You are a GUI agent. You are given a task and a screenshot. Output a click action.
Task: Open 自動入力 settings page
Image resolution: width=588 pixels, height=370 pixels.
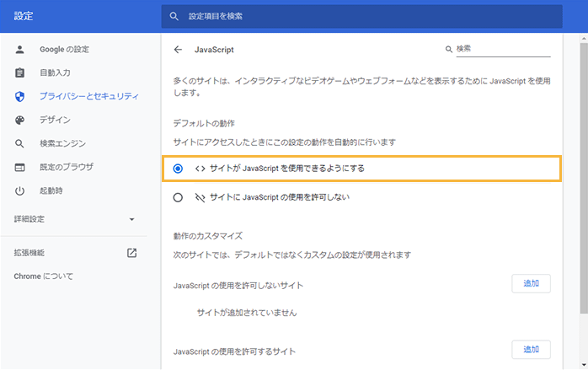point(55,72)
